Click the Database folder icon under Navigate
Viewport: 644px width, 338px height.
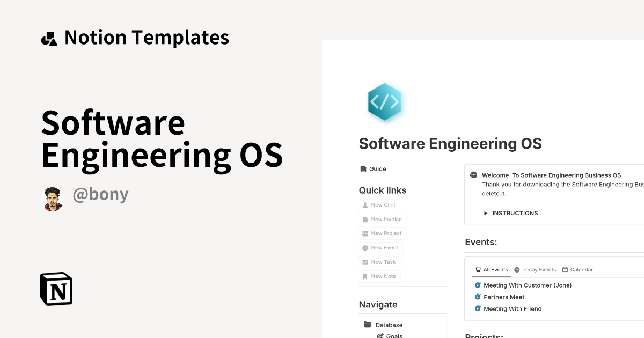tap(368, 325)
